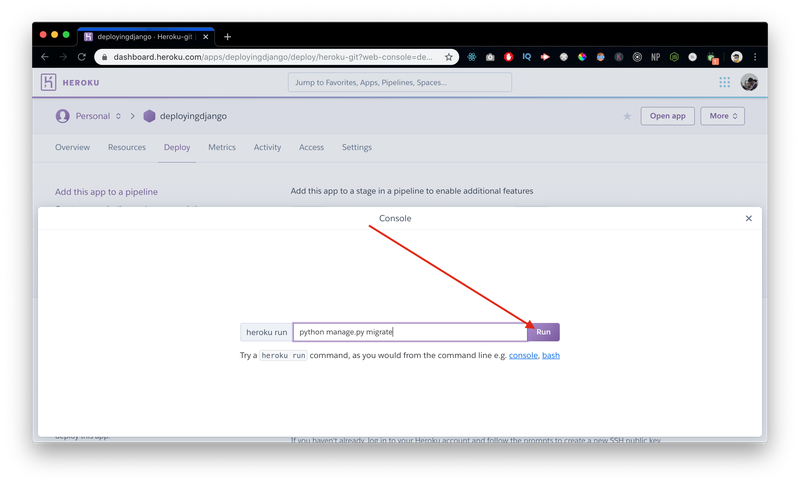Click the colorful pinwheel extension icon

[x=582, y=57]
